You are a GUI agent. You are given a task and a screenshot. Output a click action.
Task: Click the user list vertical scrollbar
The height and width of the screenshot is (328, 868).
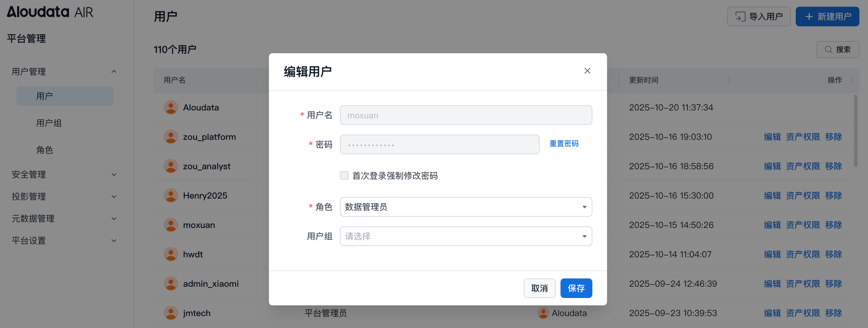(x=855, y=131)
